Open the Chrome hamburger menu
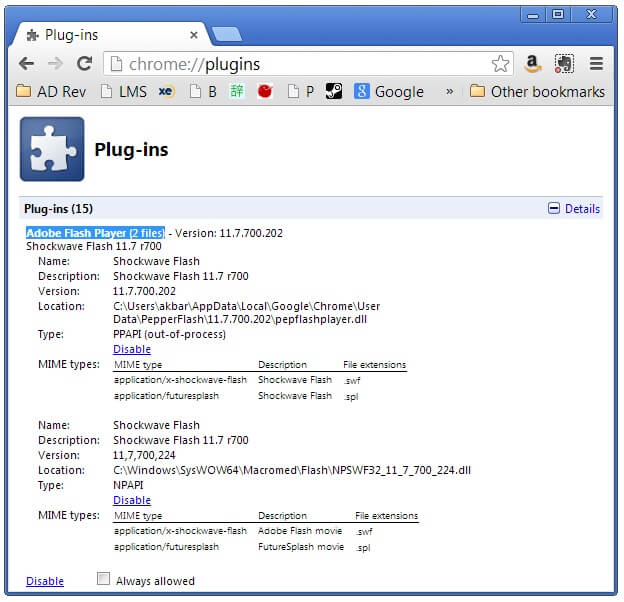The height and width of the screenshot is (602, 624). tap(596, 64)
